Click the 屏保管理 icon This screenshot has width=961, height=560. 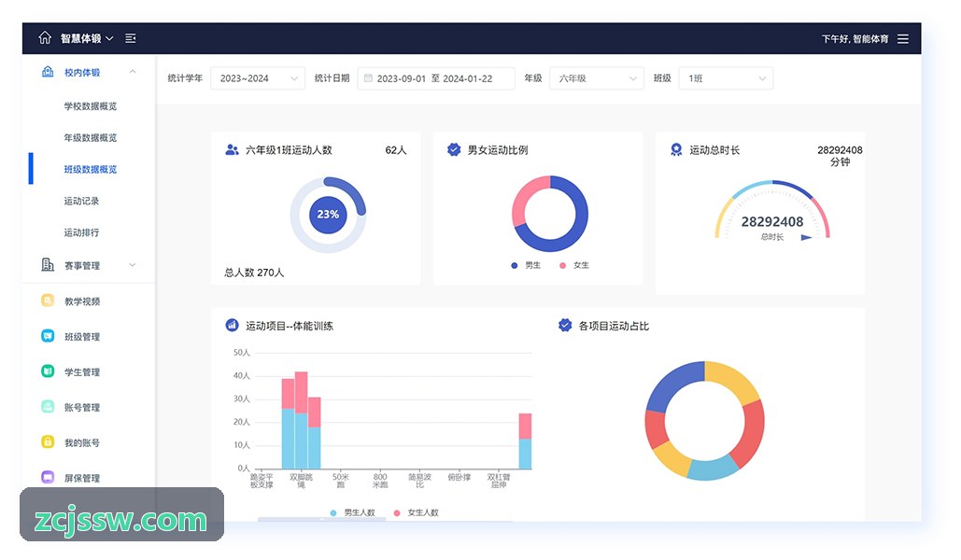[48, 477]
